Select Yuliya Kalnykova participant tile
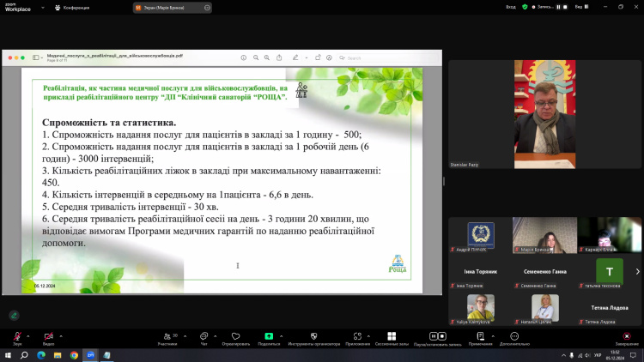 (481, 308)
